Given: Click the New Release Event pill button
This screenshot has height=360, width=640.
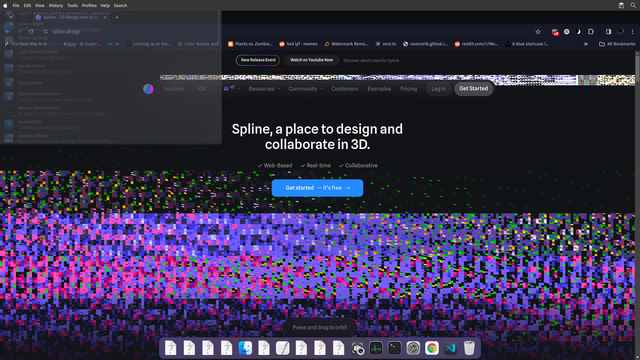Looking at the screenshot, I should click(x=258, y=60).
